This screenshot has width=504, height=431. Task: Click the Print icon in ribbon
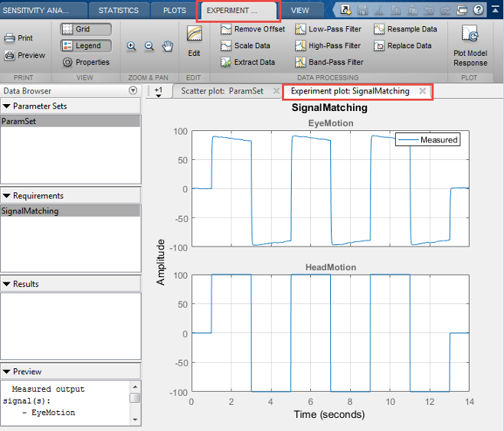point(19,38)
